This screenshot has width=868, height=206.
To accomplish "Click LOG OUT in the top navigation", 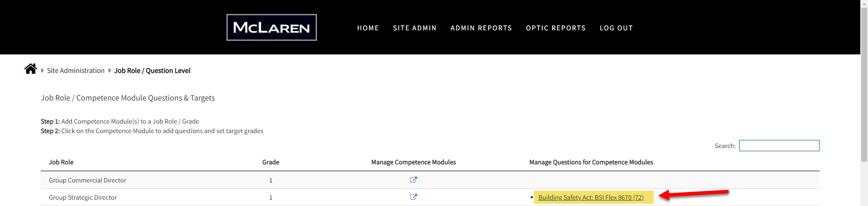I will (616, 28).
